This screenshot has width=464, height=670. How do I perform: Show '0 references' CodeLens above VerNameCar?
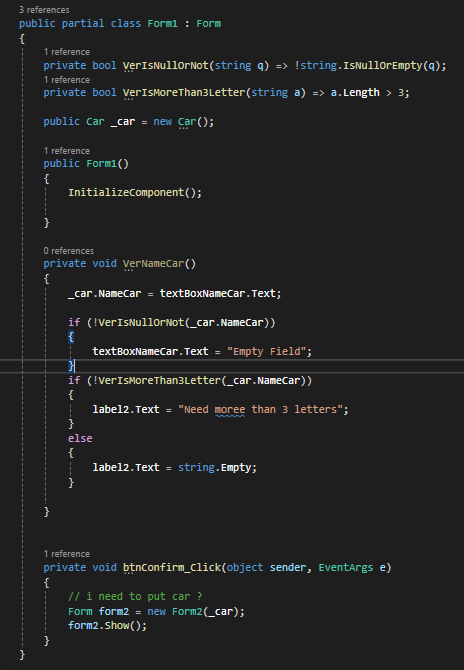(x=69, y=251)
